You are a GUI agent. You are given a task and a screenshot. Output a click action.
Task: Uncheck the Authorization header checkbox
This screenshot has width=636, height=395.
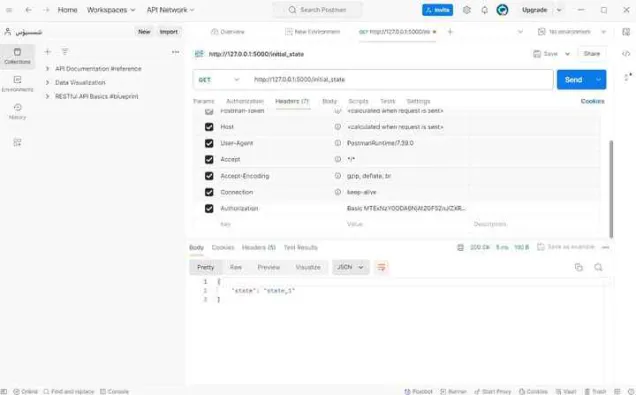tap(209, 208)
